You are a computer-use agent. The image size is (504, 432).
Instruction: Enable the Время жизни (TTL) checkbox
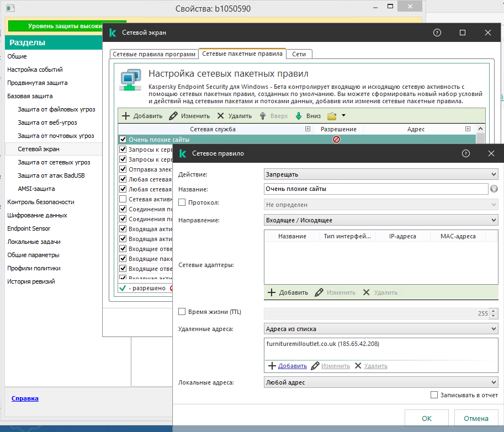(x=182, y=312)
